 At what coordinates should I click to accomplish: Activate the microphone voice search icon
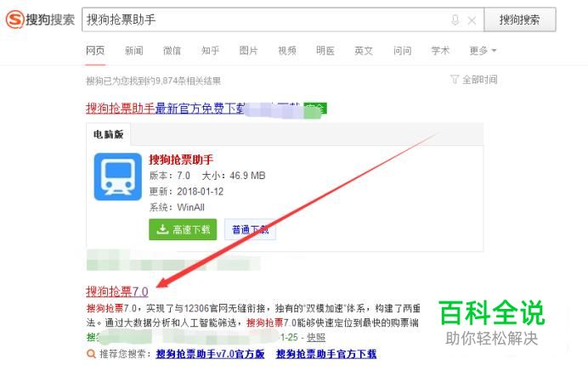tap(455, 20)
